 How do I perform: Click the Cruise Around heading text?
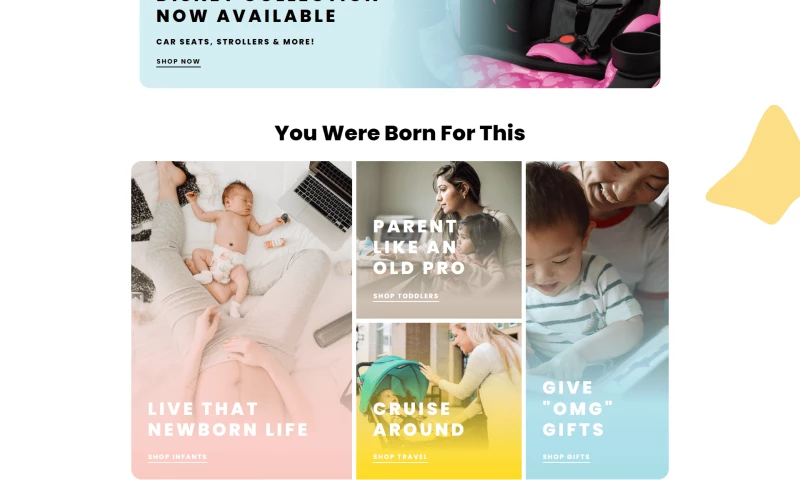point(419,419)
